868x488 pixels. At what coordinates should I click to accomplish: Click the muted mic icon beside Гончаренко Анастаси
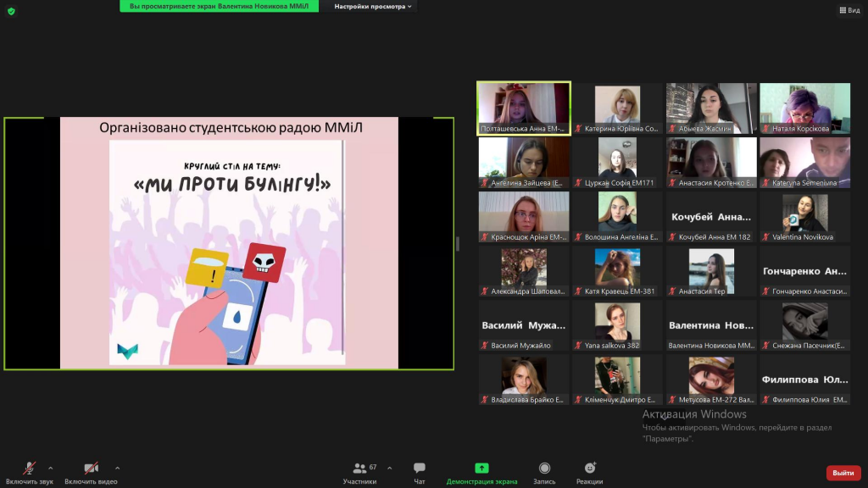pos(766,291)
